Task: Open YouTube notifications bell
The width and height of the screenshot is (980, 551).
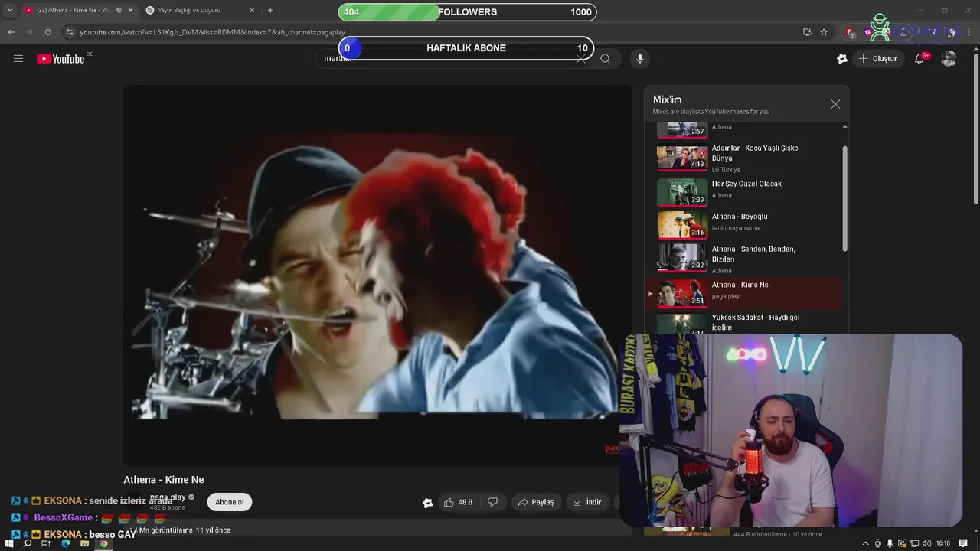Action: click(920, 59)
